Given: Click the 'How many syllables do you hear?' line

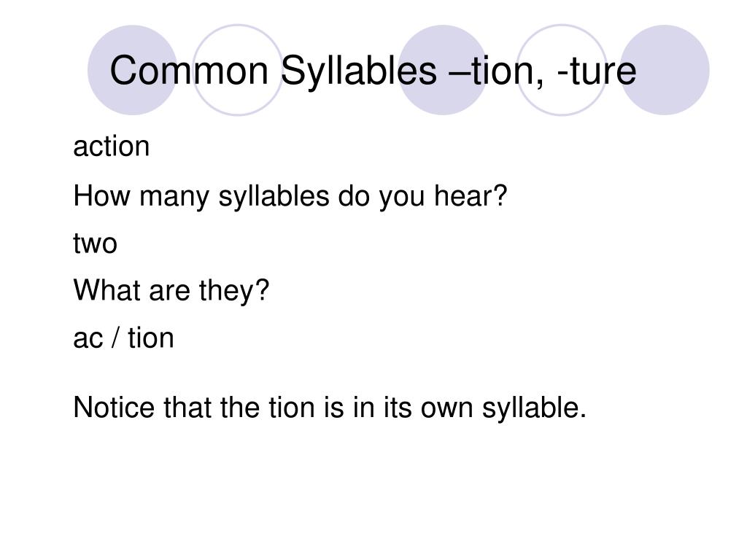Looking at the screenshot, I should pos(290,196).
